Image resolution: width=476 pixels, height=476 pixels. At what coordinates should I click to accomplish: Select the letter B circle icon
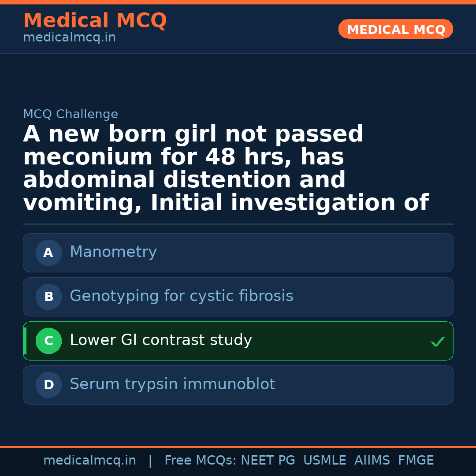[48, 297]
